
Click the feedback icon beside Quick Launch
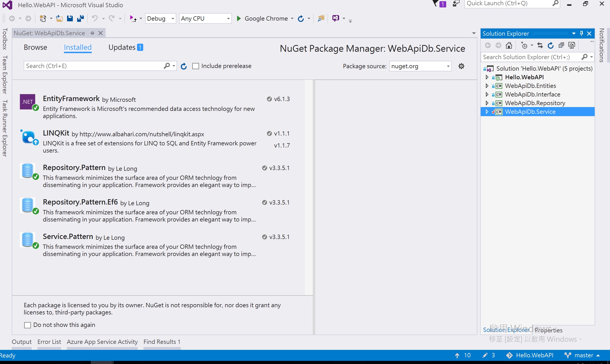(x=456, y=4)
